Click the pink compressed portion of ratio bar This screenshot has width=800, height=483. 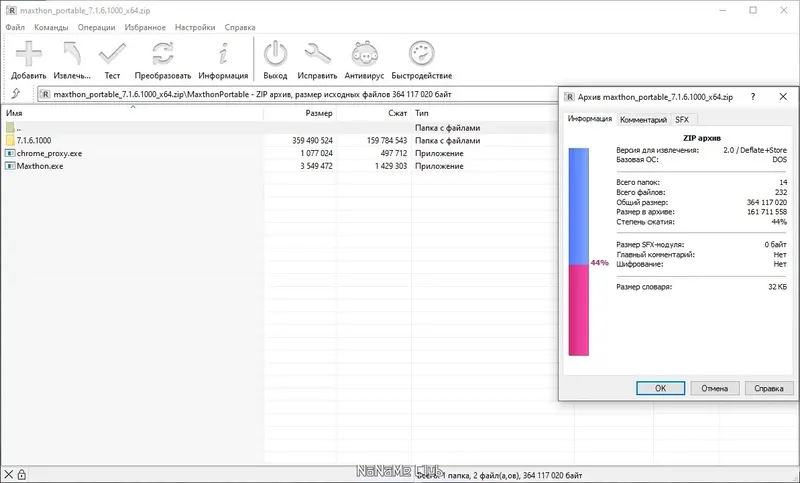(x=579, y=310)
